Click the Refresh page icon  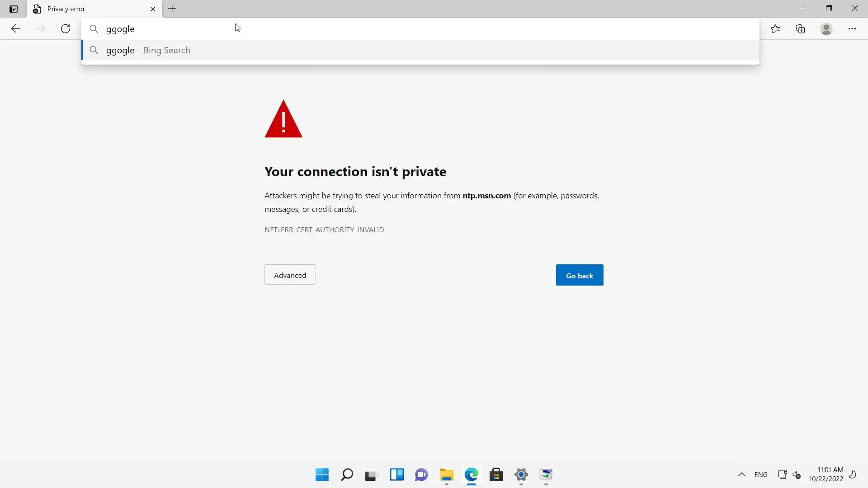point(66,29)
